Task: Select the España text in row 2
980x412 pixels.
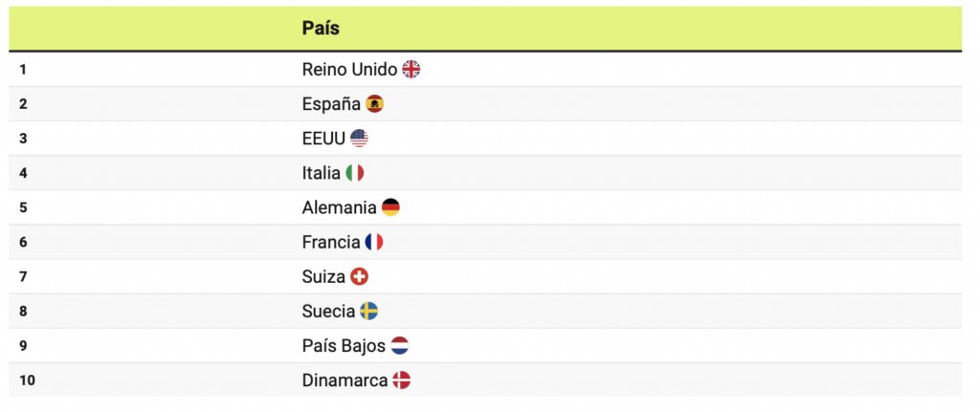Action: 331,104
